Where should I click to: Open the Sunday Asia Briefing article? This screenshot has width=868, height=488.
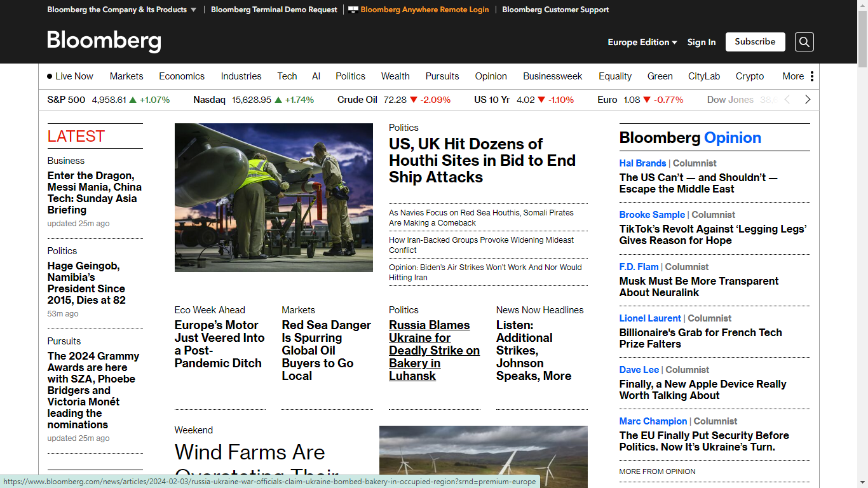95,193
